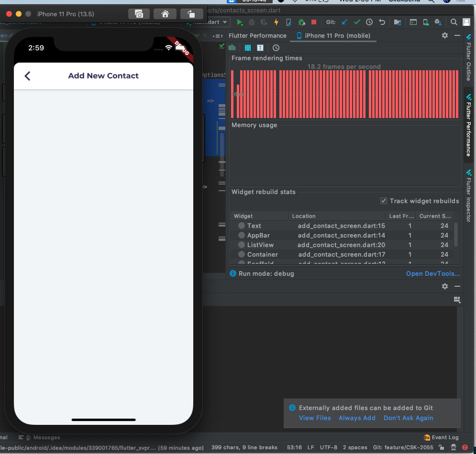Screen dimensions: 476x454
Task: Click View Files in Git notification
Action: (315, 418)
